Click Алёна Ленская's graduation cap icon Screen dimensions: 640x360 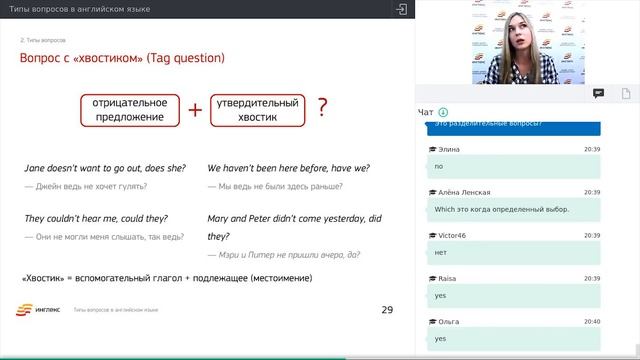[432, 192]
